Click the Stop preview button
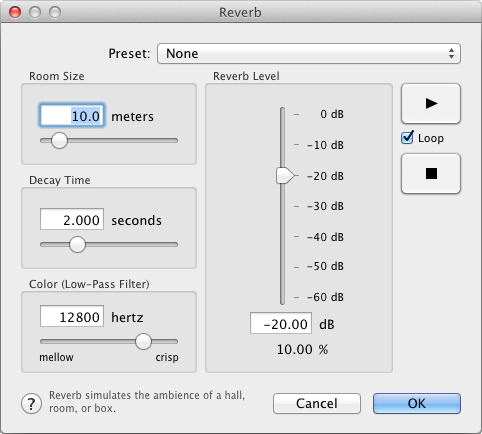 tap(431, 174)
